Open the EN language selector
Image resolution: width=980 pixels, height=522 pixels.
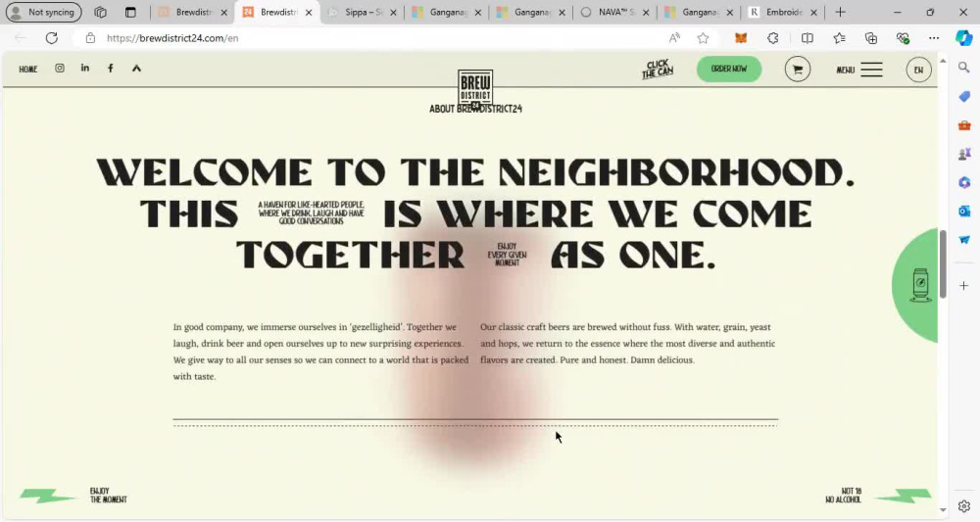click(918, 70)
